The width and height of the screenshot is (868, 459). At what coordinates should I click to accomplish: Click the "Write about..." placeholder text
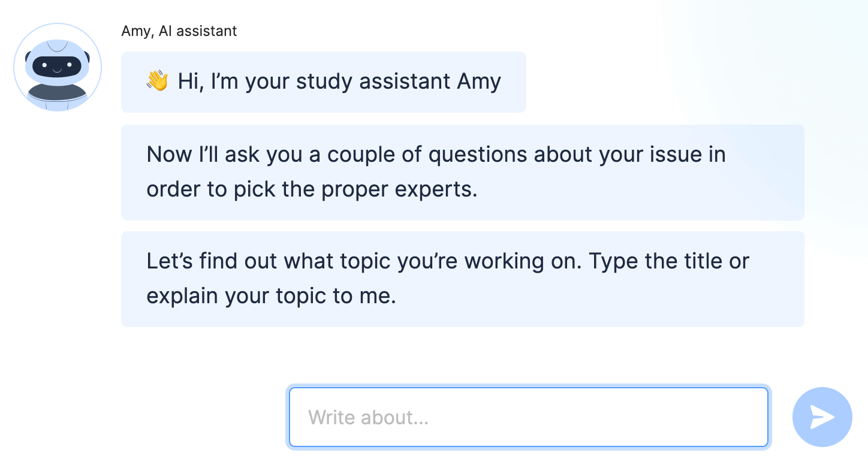[x=368, y=418]
